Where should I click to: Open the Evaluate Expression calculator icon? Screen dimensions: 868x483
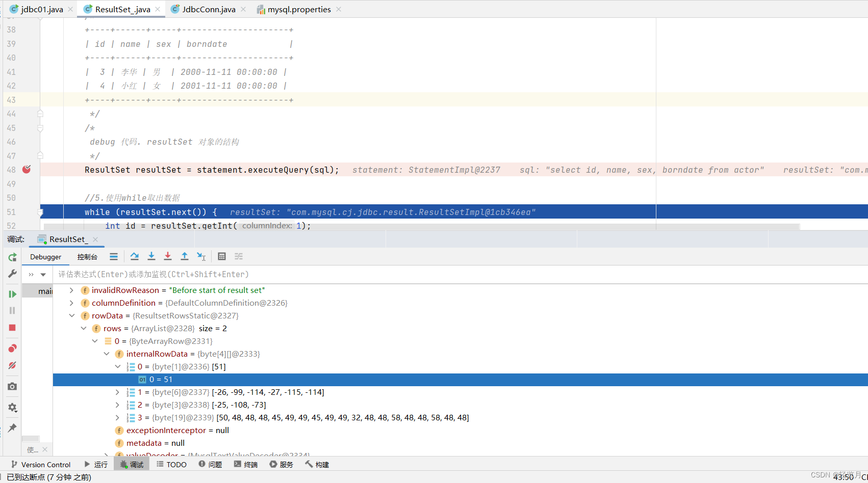click(x=222, y=256)
